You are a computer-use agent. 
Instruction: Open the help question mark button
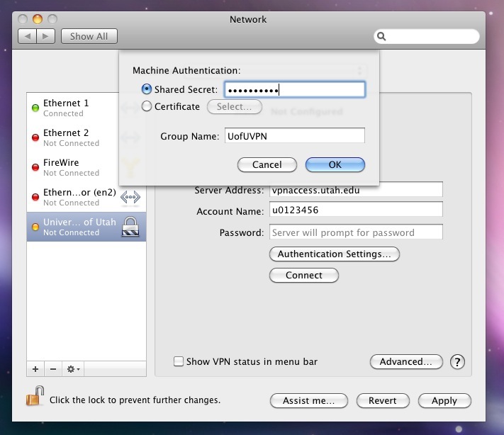457,362
